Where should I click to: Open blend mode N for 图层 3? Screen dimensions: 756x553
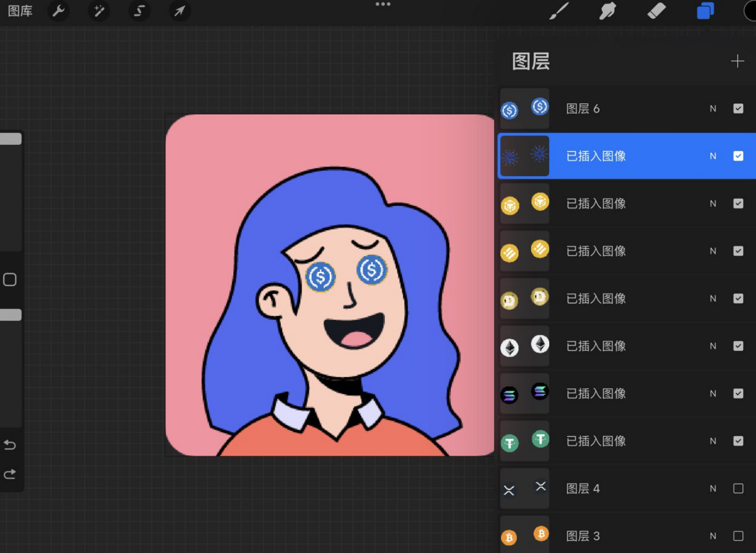click(x=713, y=536)
